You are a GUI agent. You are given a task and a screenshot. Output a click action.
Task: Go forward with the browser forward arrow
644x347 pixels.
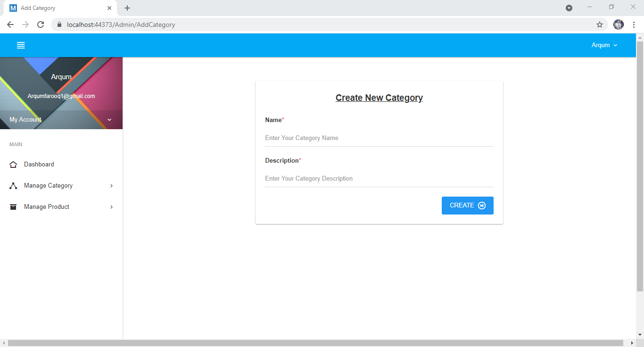click(x=25, y=25)
